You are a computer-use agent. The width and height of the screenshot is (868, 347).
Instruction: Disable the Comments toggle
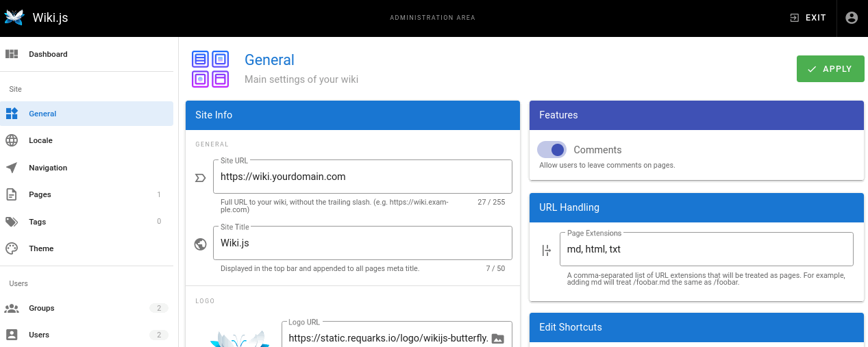tap(551, 150)
